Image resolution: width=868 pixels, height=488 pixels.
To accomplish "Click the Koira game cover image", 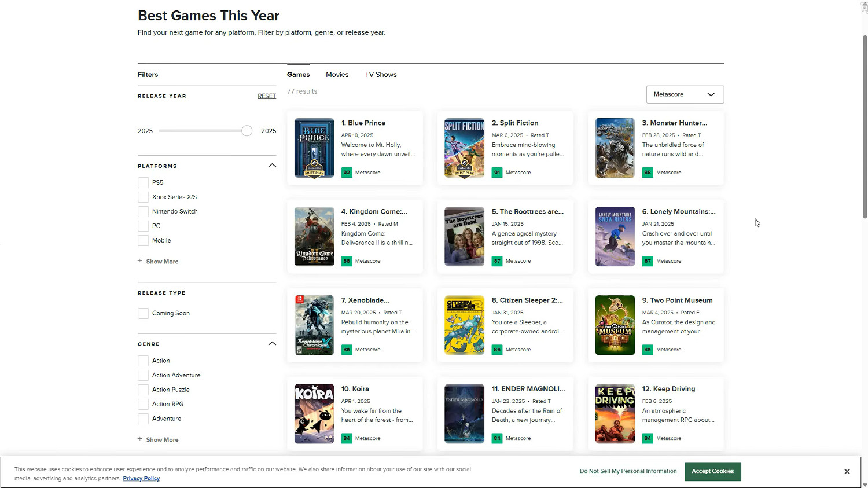I will pos(314,413).
